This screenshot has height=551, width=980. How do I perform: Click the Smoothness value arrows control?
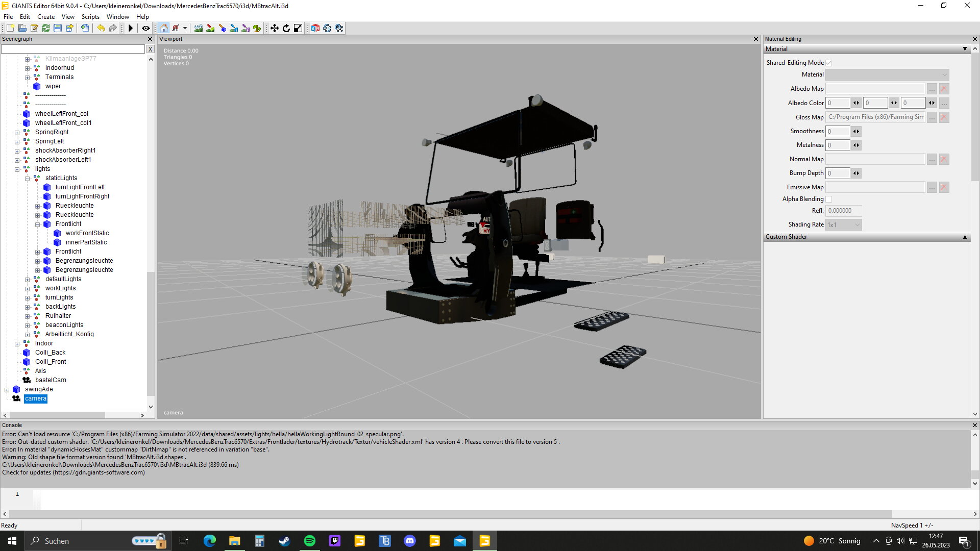coord(856,131)
